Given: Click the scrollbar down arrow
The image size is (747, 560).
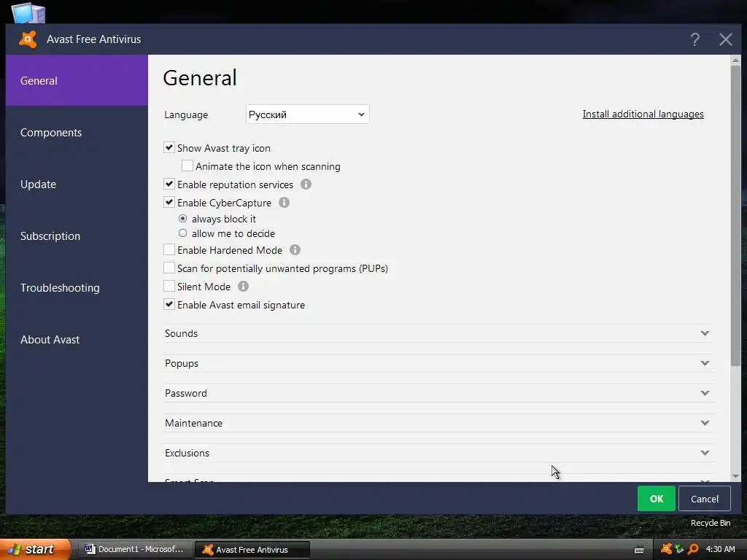Looking at the screenshot, I should (x=735, y=476).
